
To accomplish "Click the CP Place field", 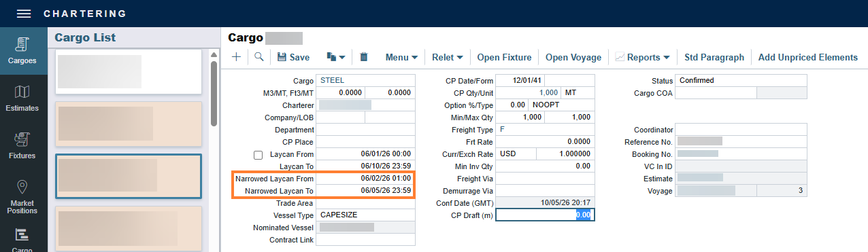I will coord(365,142).
